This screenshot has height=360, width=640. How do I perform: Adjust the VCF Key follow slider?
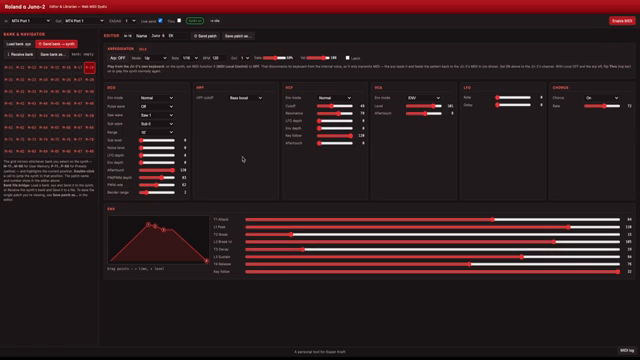tap(335, 136)
